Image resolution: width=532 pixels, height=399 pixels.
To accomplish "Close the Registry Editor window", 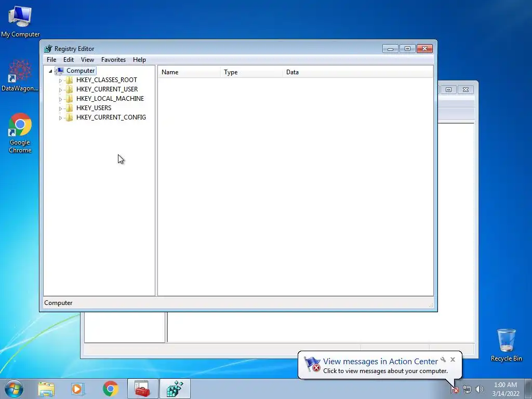I will point(424,49).
